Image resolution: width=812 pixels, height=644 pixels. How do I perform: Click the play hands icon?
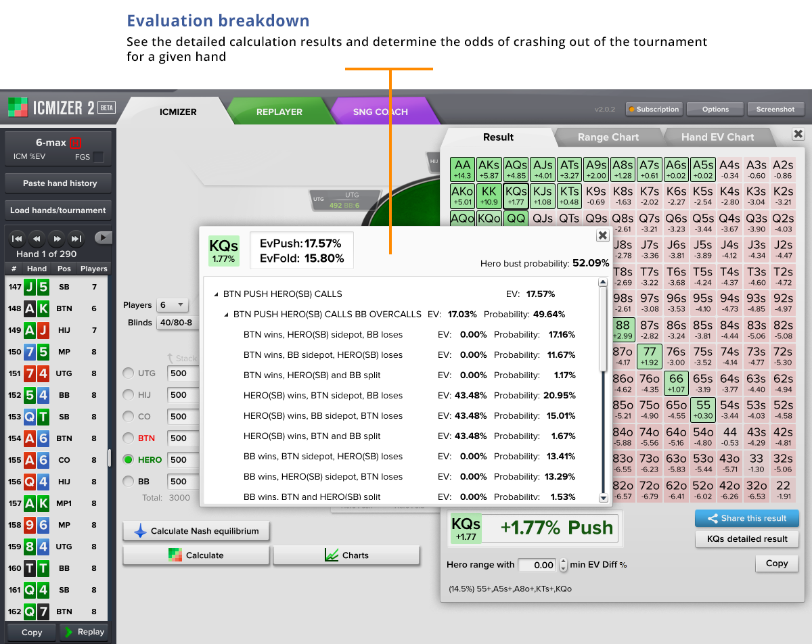coord(103,237)
